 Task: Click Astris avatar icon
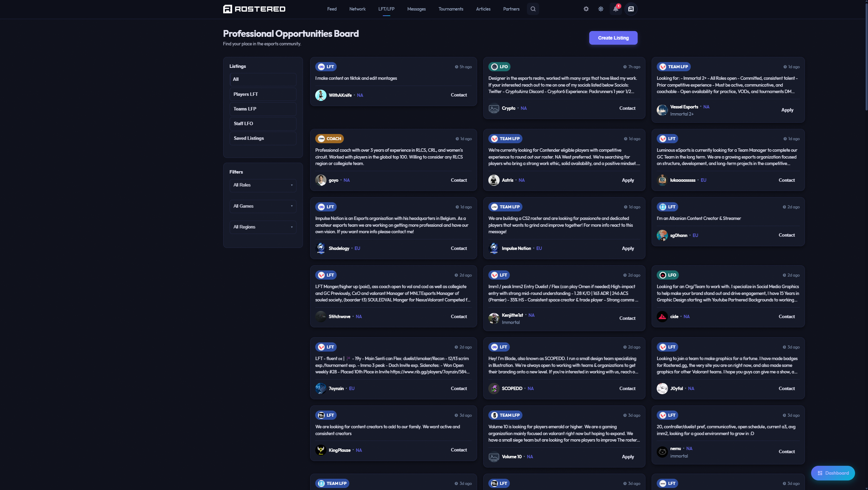[494, 180]
